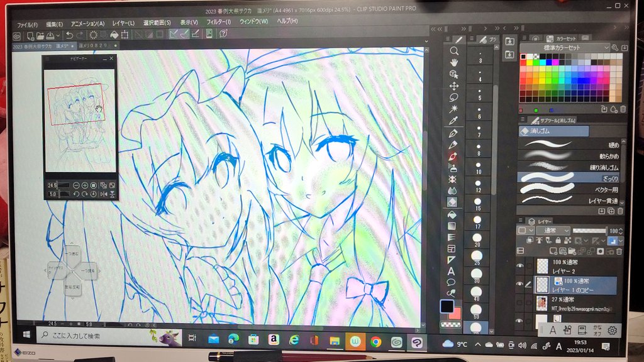
Task: Select the Pencil tool
Action: [x=453, y=145]
